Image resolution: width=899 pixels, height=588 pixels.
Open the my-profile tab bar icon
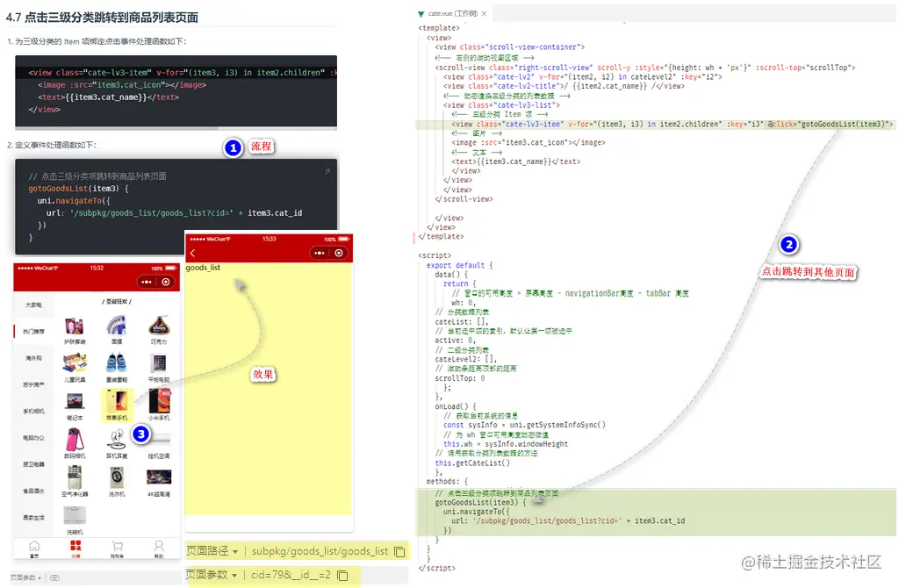(159, 549)
